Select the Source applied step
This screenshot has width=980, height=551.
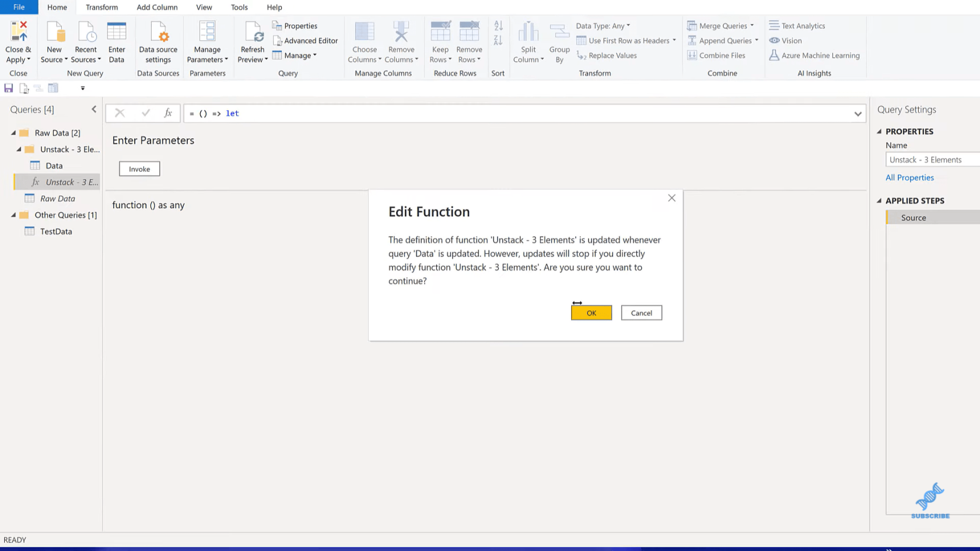933,217
